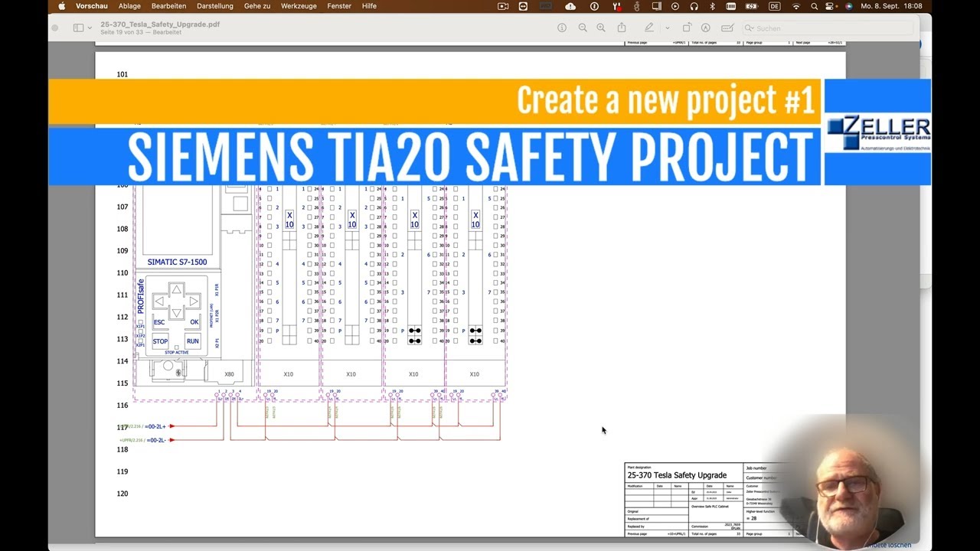Open the cloud sync status menu bar icon
Screen dimensions: 980x551
570,6
